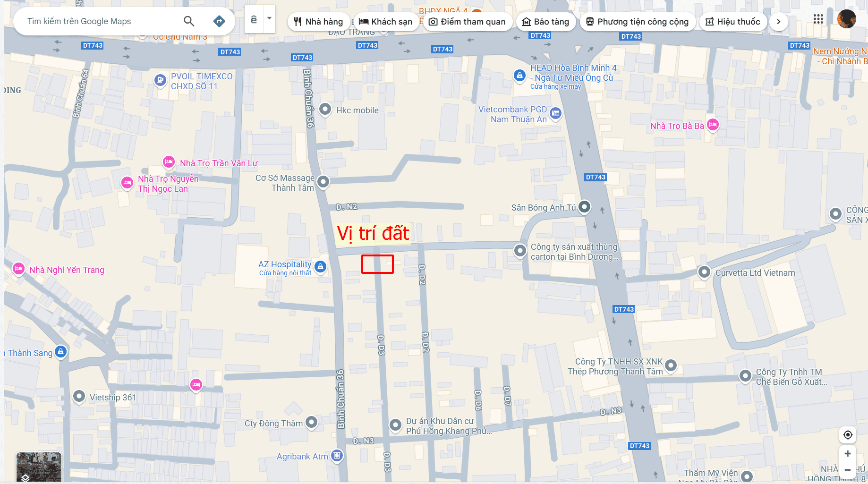This screenshot has height=484, width=868.
Task: Click the Nhà Nghỉ Yến Trang lodging pin
Action: pyautogui.click(x=18, y=269)
